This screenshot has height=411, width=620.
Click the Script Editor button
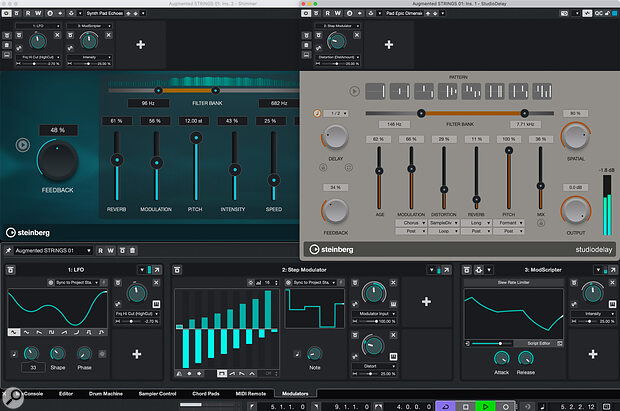point(539,343)
